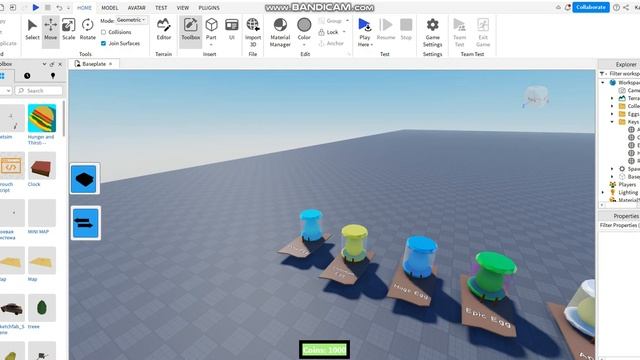Screen dimensions: 640x360
Task: Switch to the MODEL tab
Action: coord(110,8)
